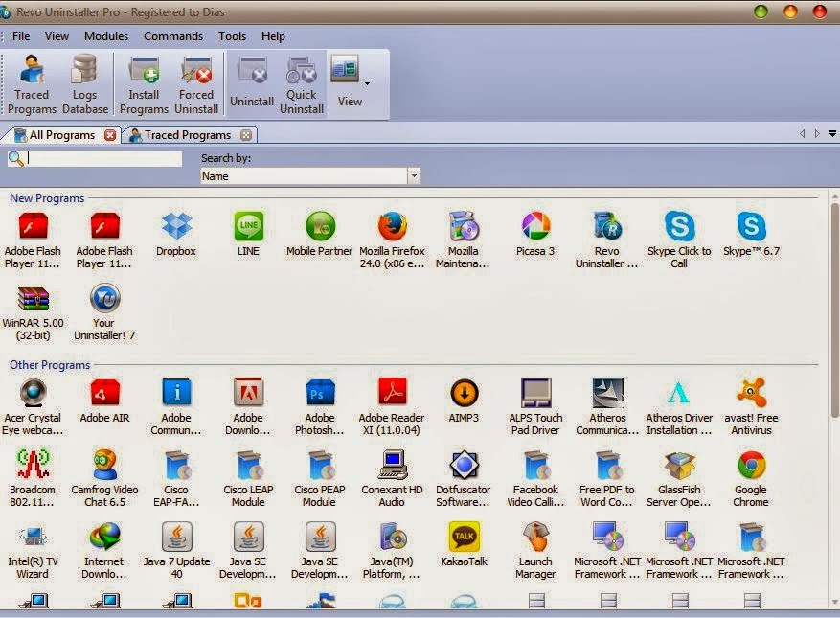Open the File menu
Image resolution: width=840 pixels, height=618 pixels.
21,35
